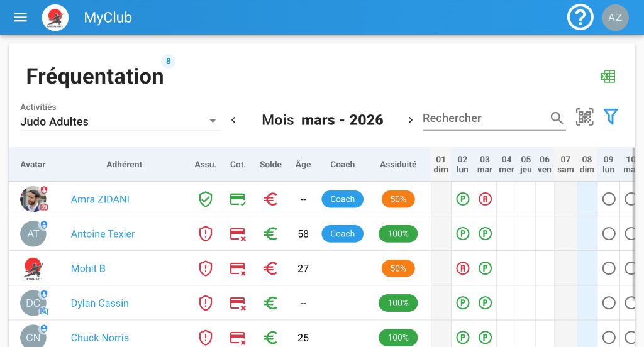Go to the previous month
Screen dimensions: 644x347
coord(233,120)
